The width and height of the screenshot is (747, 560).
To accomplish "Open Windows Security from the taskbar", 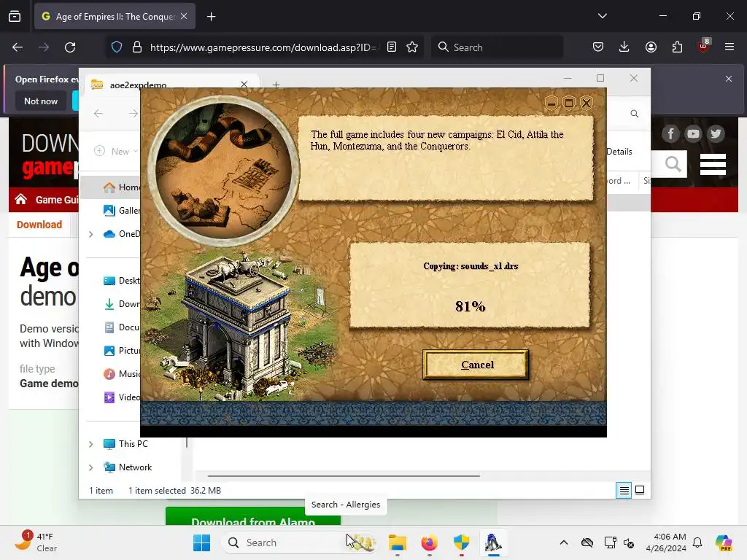I will tap(461, 542).
